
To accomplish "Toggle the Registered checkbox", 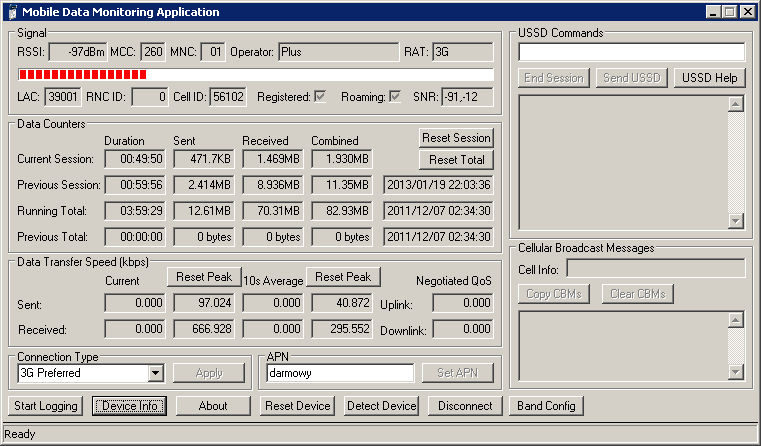I will pyautogui.click(x=320, y=97).
